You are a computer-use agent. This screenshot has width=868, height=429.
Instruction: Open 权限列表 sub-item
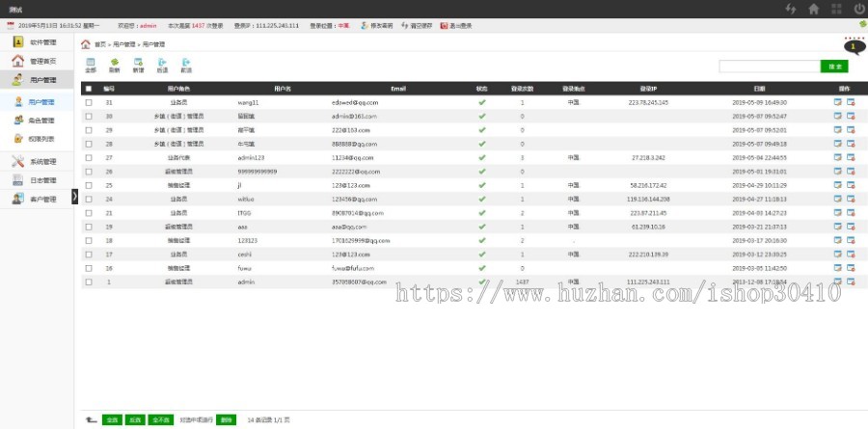pos(37,139)
